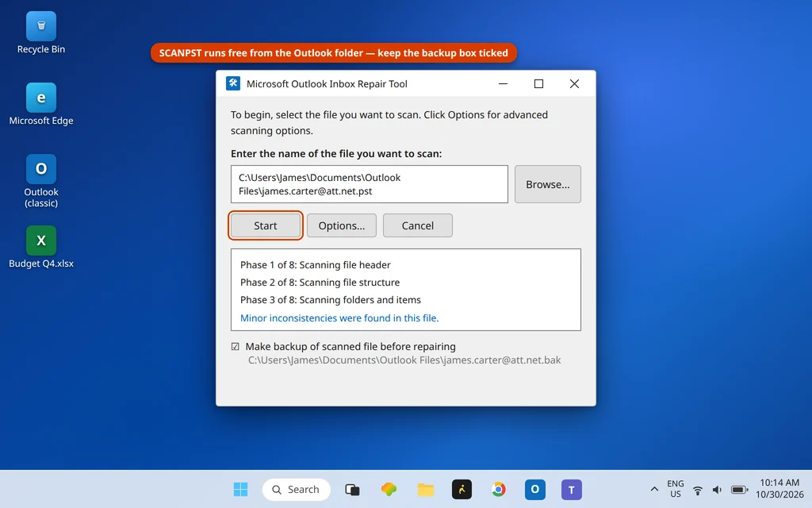
Task: Open the black app with yellow figure on the taskbar
Action: coord(462,489)
